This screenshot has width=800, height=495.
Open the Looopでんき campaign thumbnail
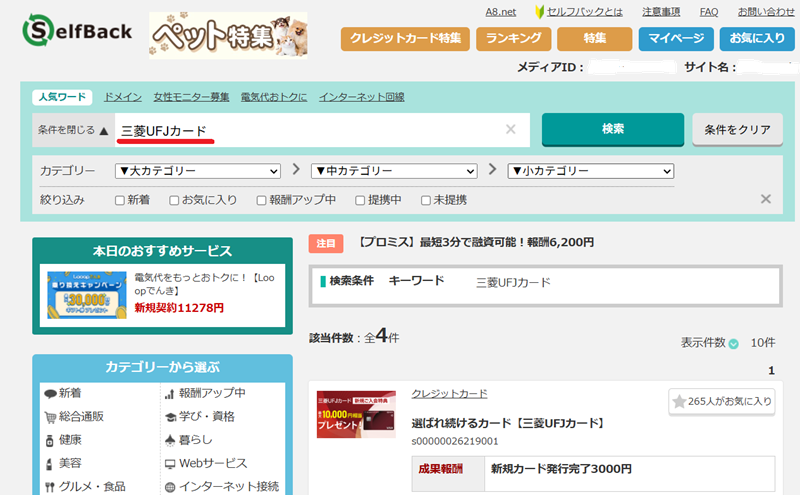pos(87,295)
